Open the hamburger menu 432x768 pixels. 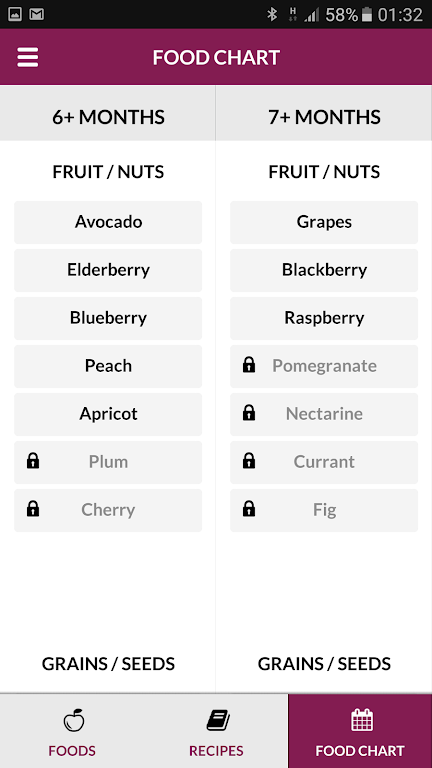click(x=27, y=58)
